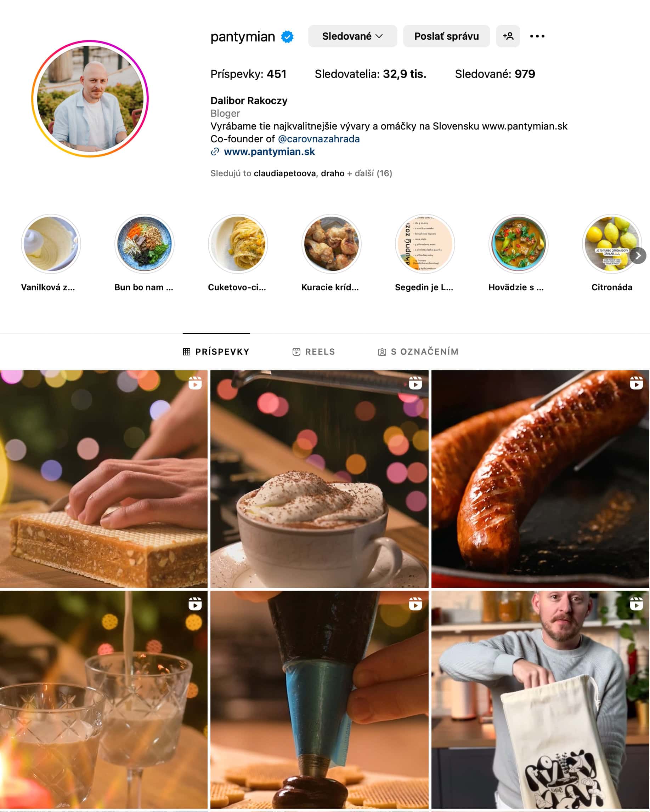Click the add similar accounts person icon

point(508,36)
